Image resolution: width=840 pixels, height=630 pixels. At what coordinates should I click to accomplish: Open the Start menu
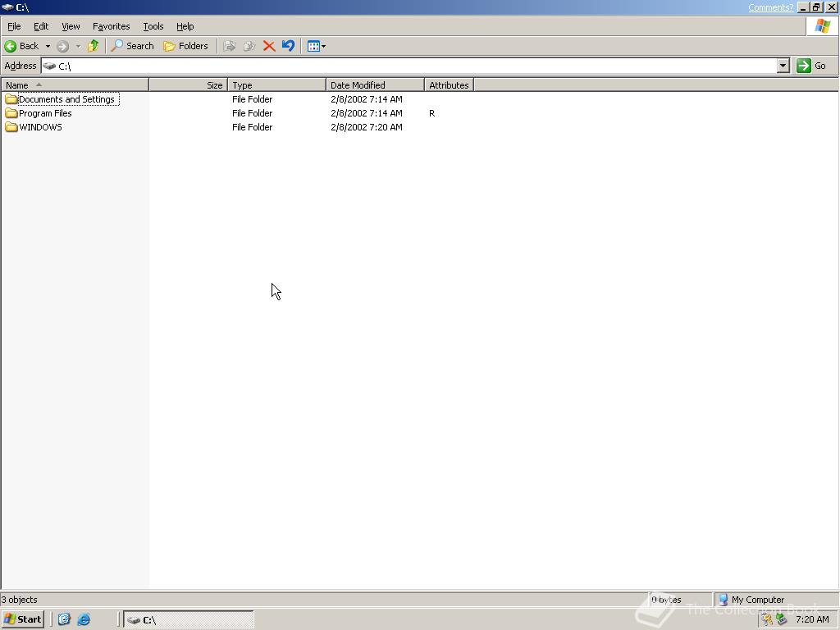22,619
